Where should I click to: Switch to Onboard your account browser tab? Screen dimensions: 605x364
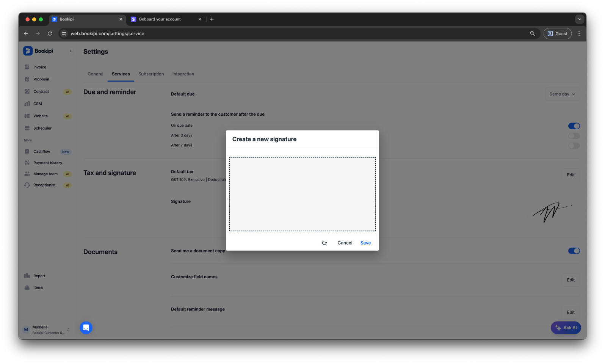160,19
